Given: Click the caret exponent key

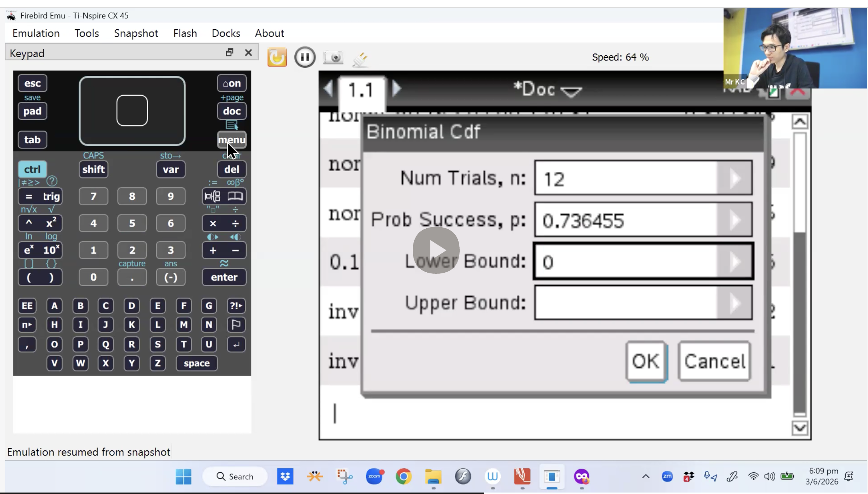Looking at the screenshot, I should pyautogui.click(x=29, y=223).
